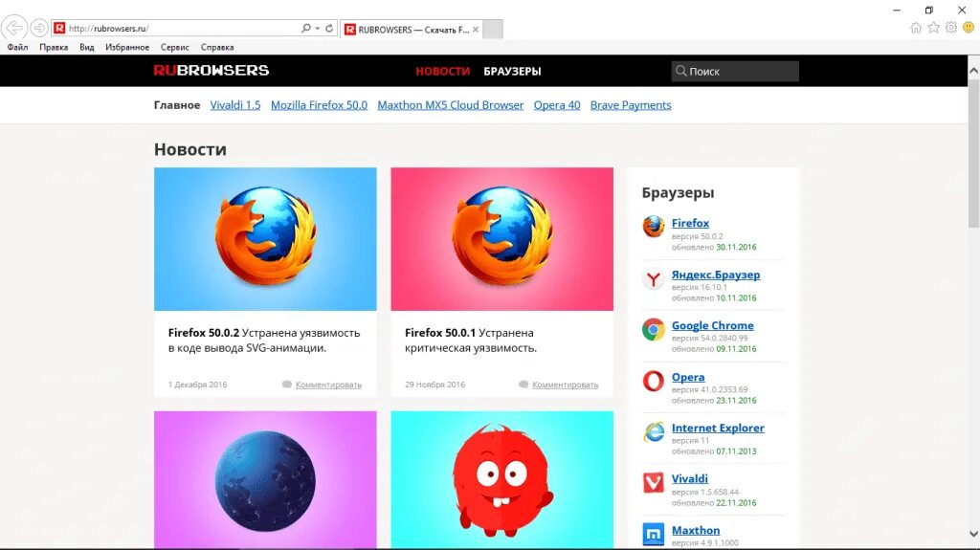980x550 pixels.
Task: Click the refresh icon in address bar
Action: click(x=329, y=28)
